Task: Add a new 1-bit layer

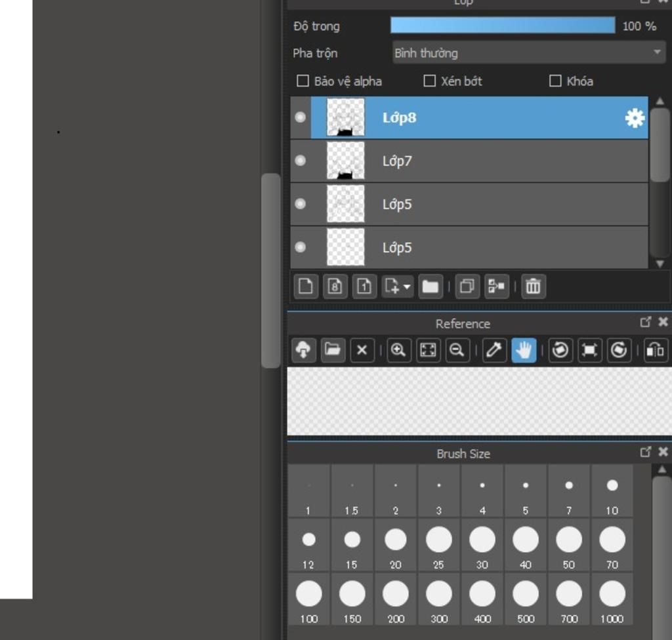Action: (x=364, y=286)
